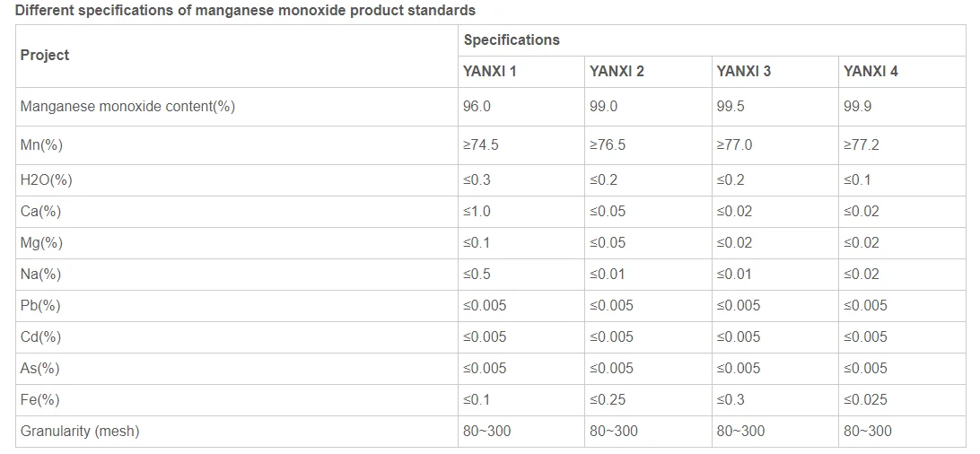Click the YANXI 3 column header
Image resolution: width=980 pixels, height=454 pixels.
[x=743, y=72]
